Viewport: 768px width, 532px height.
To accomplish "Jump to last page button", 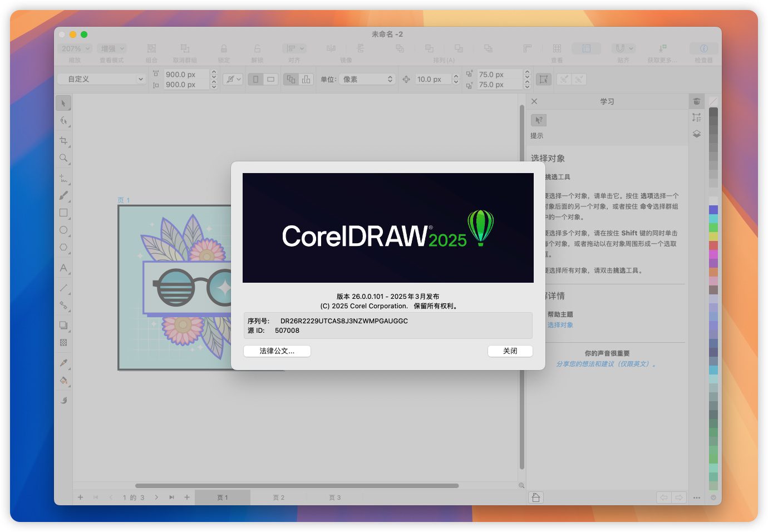I will point(171,497).
